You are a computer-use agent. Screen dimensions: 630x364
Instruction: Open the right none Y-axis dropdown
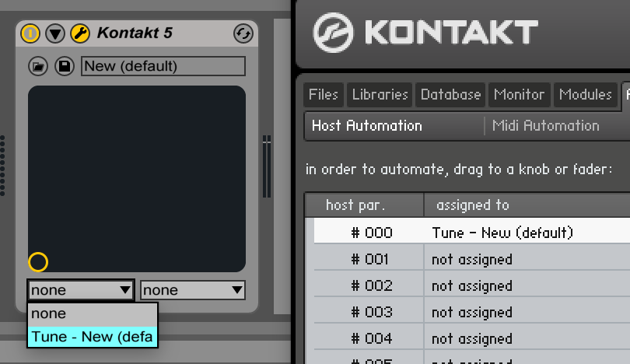point(192,289)
